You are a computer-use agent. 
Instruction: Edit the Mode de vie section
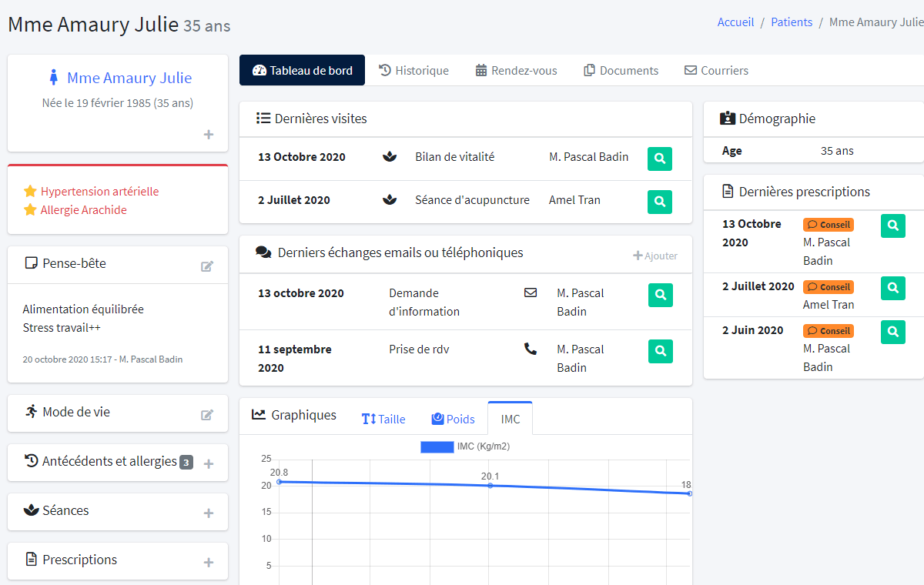(207, 415)
